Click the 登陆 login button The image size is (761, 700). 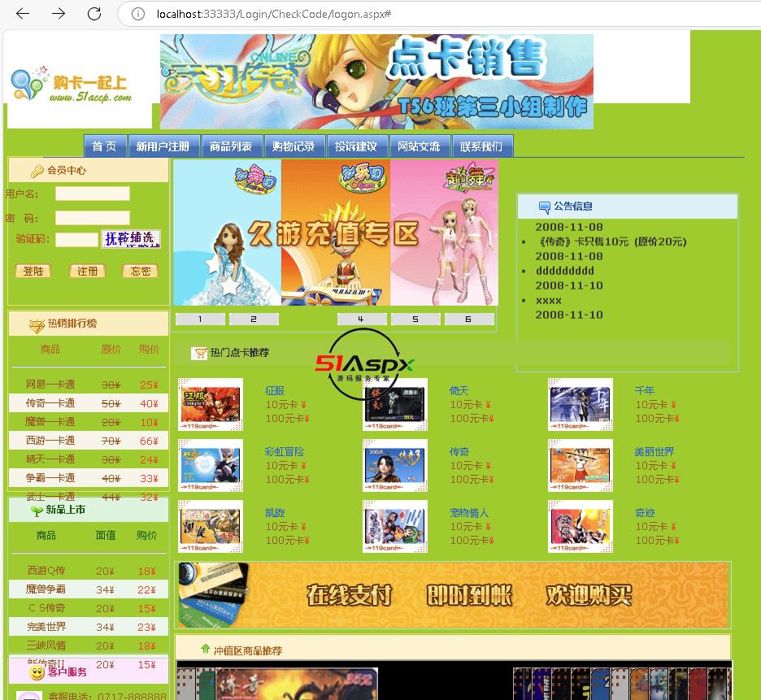tap(33, 271)
